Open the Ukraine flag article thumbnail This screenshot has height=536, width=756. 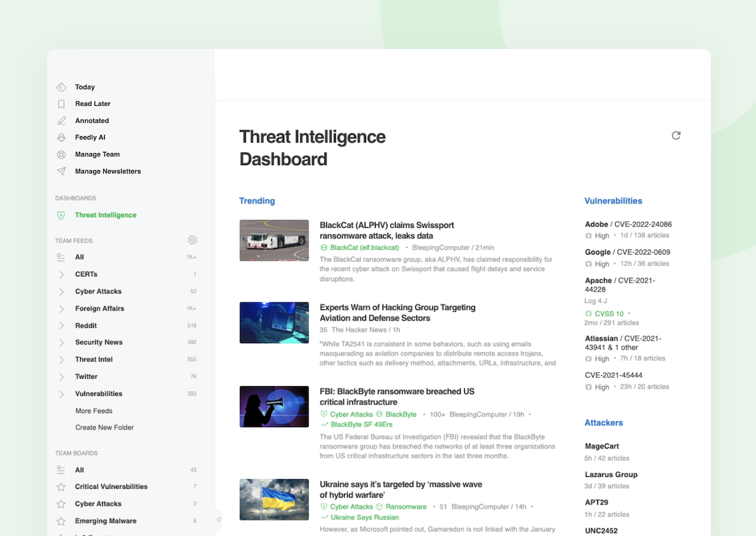point(274,499)
